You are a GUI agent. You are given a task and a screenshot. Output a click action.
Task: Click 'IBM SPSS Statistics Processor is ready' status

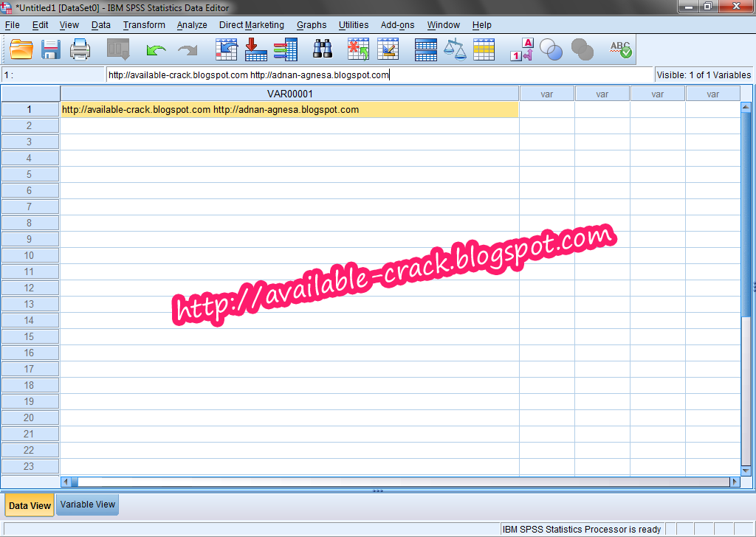(x=582, y=530)
